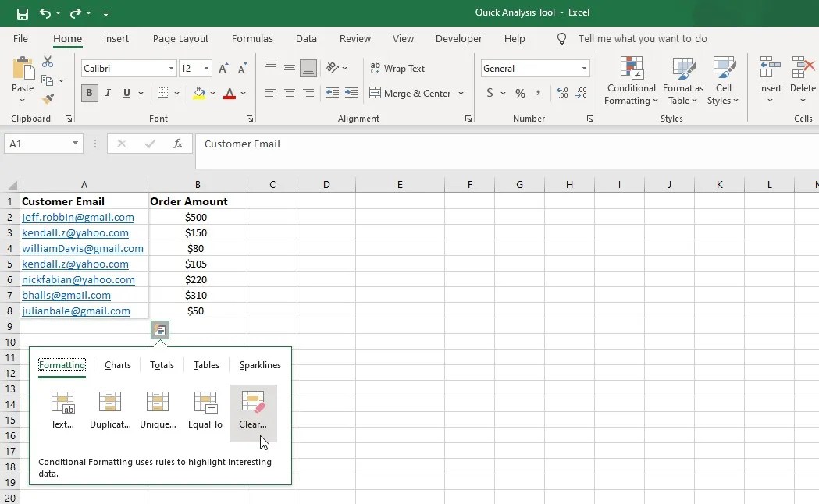Toggle italic formatting
819x504 pixels.
pyautogui.click(x=108, y=93)
